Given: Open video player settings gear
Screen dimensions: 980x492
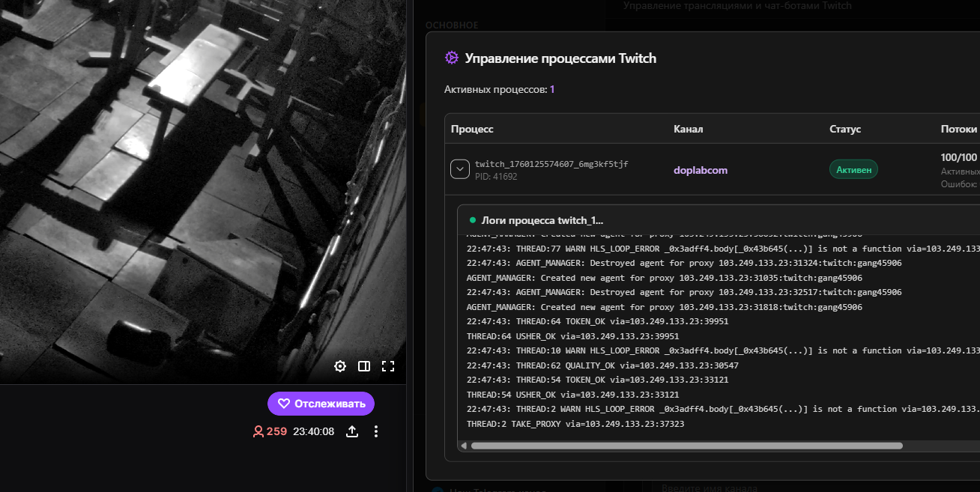Looking at the screenshot, I should [x=340, y=366].
